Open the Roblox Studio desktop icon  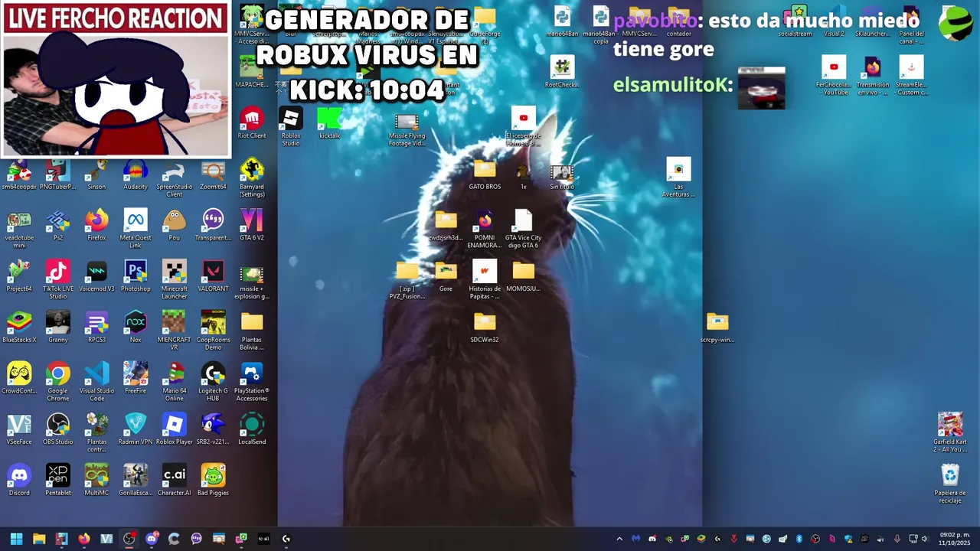pyautogui.click(x=291, y=126)
